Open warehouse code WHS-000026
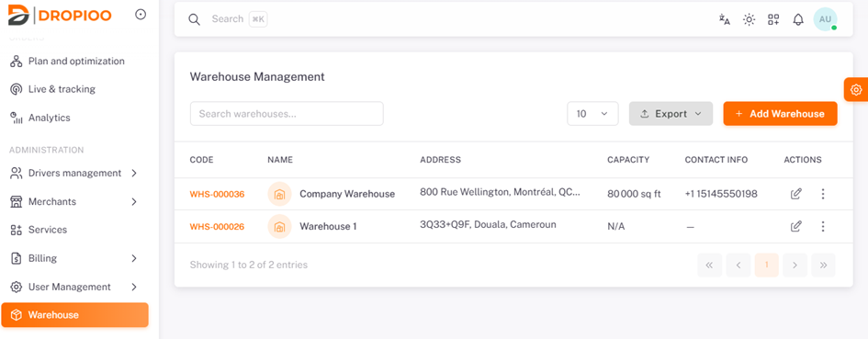Image resolution: width=868 pixels, height=339 pixels. point(217,227)
